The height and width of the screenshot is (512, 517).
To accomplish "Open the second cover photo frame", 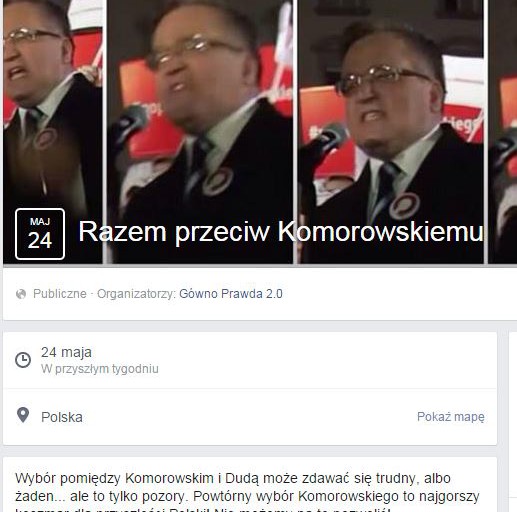I will [200, 132].
